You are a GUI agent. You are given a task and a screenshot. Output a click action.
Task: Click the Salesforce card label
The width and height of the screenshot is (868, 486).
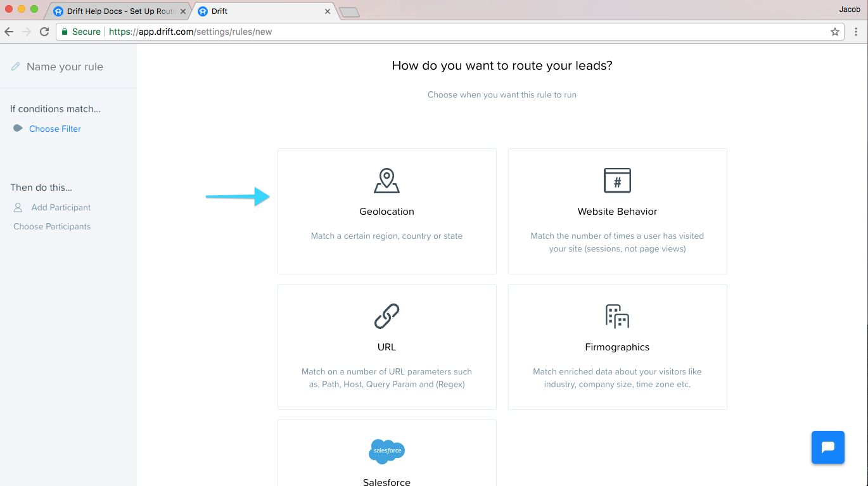tap(386, 482)
